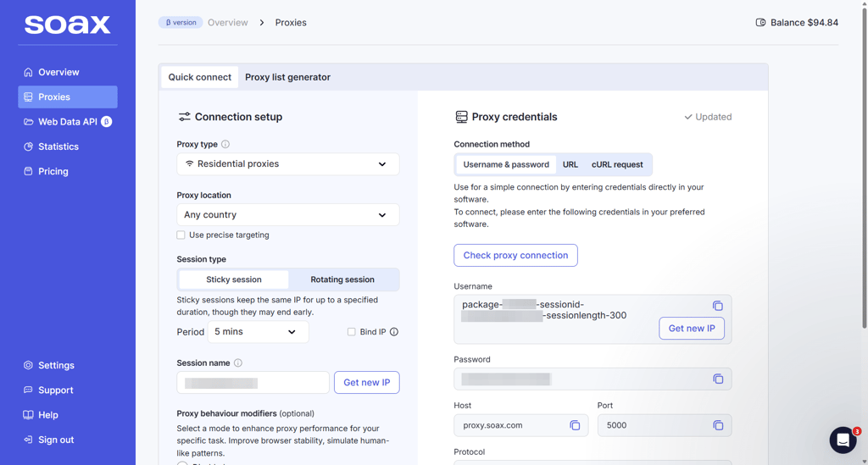Click the Support chat icon in sidebar
This screenshot has height=465, width=868.
[x=28, y=390]
